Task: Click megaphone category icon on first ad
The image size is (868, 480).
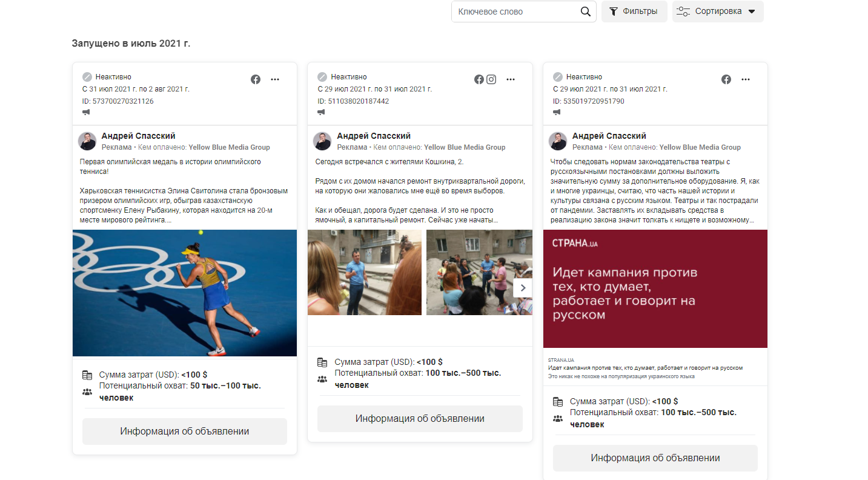Action: pos(87,112)
